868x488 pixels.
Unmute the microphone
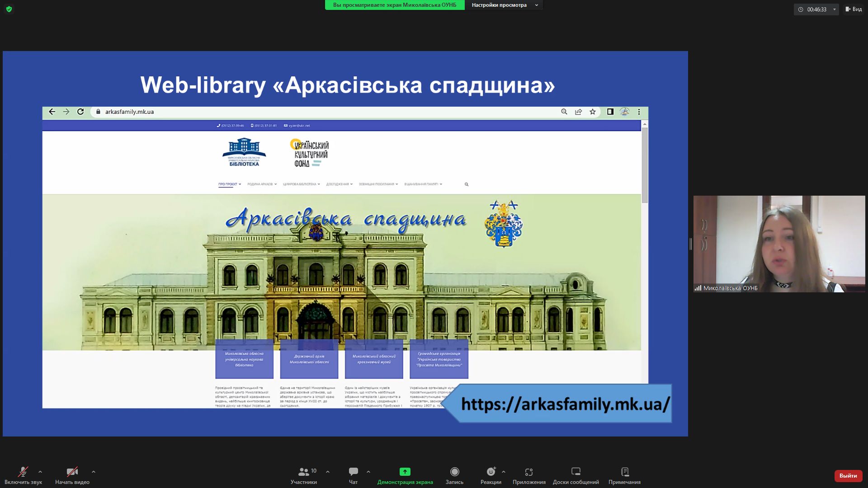point(23,472)
